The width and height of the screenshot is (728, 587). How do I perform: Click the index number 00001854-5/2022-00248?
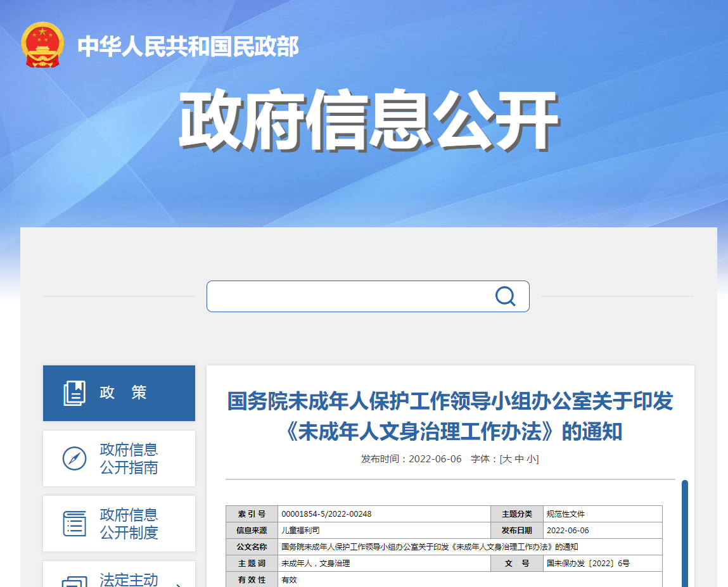pos(326,514)
